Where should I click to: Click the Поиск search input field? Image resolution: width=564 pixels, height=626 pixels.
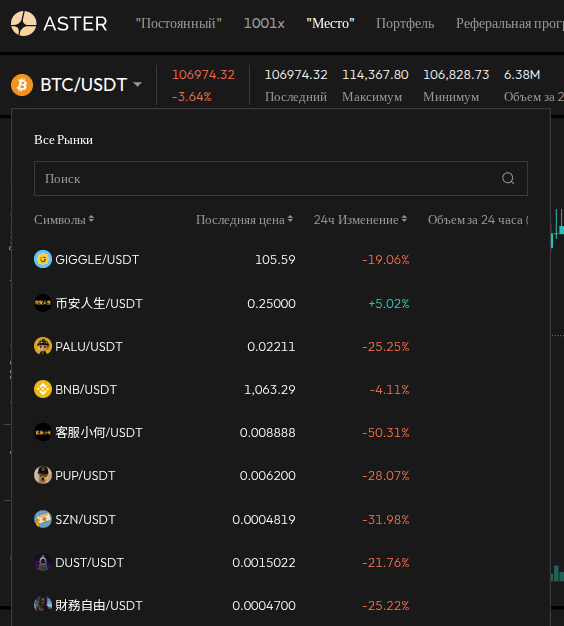click(281, 178)
